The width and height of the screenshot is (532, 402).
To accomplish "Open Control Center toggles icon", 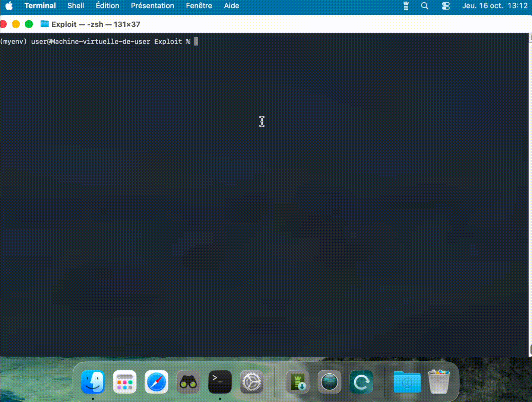I will [446, 6].
